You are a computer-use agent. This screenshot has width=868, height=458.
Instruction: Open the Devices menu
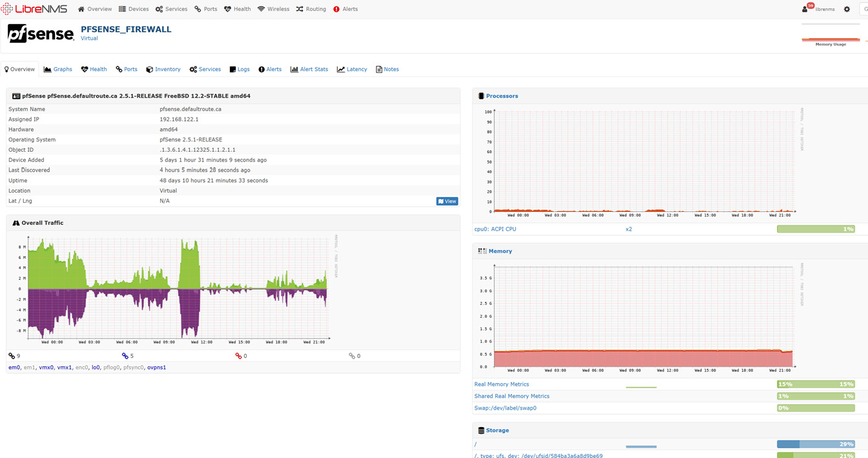click(134, 9)
